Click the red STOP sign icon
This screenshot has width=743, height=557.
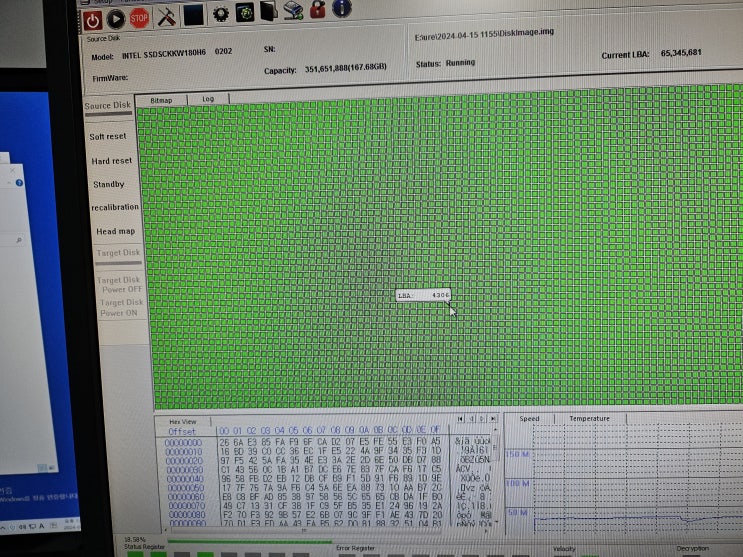click(x=139, y=18)
